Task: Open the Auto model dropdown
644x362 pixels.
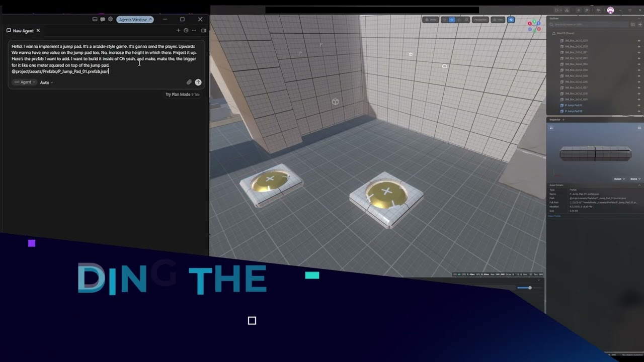Action: (46, 82)
